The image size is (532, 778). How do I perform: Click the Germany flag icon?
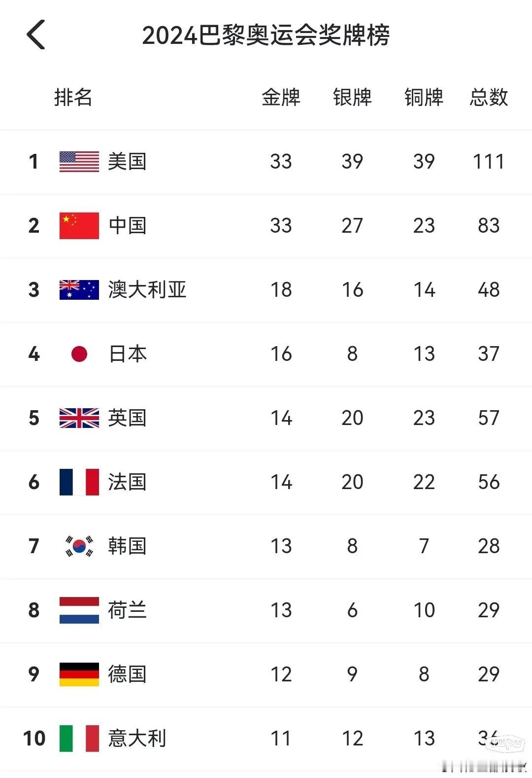coord(79,674)
